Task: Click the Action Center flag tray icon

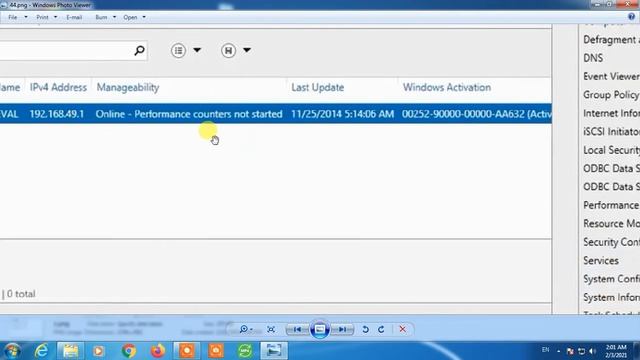Action: click(x=570, y=351)
